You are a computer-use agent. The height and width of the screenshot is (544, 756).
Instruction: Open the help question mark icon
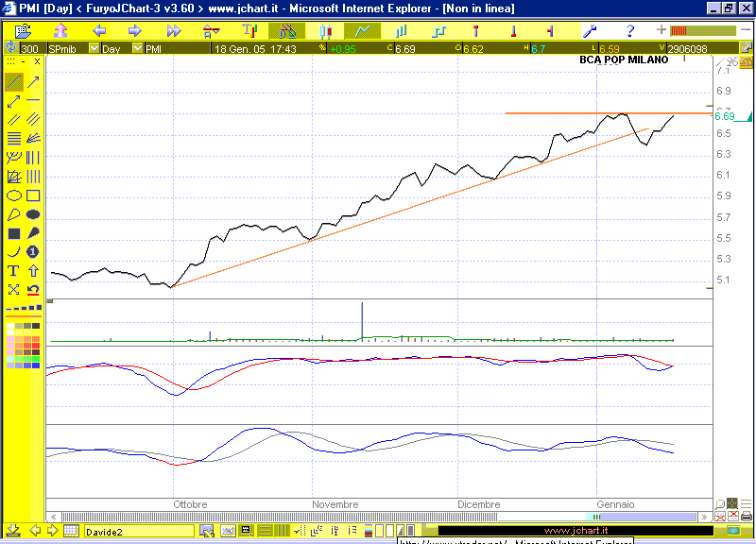coord(629,31)
